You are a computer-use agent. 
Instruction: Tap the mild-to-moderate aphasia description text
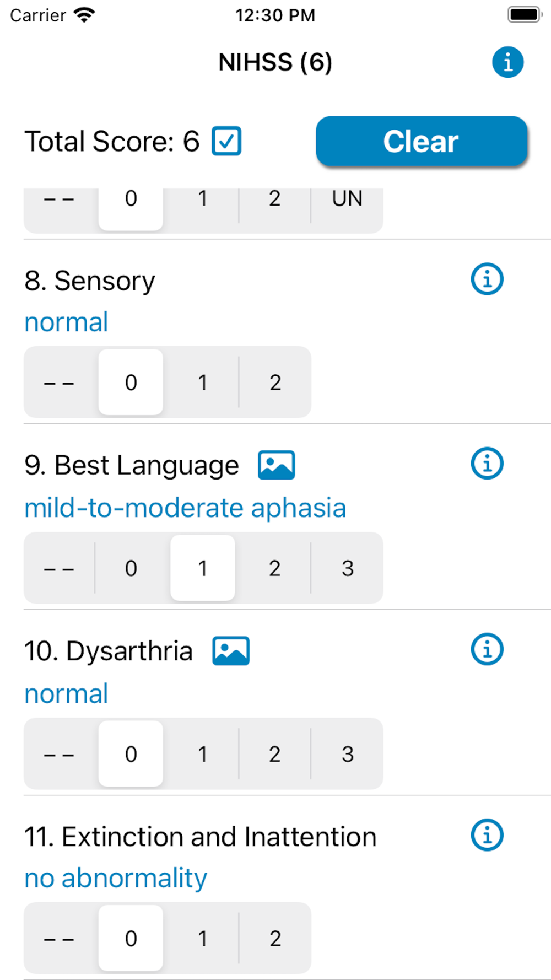pos(185,508)
